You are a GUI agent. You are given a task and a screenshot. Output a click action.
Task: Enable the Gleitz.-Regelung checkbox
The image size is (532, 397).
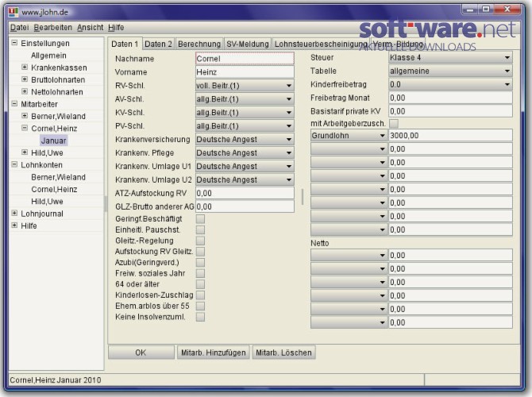click(x=201, y=241)
